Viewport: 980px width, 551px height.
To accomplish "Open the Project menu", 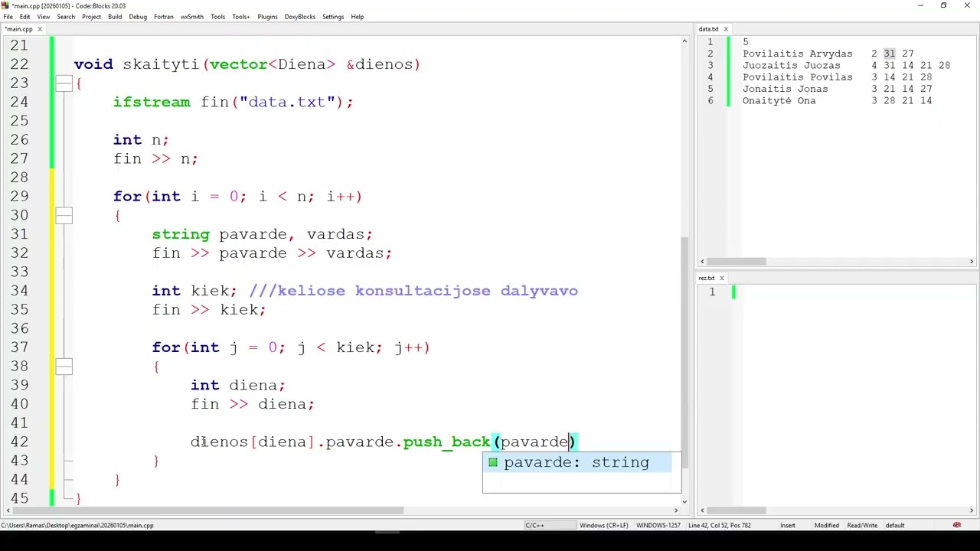I will coord(91,17).
